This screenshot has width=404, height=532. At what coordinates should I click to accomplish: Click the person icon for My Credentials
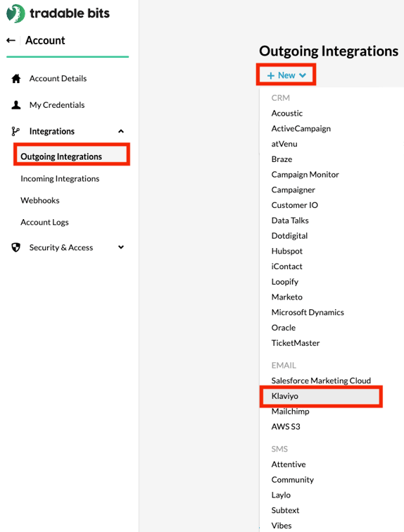point(16,105)
